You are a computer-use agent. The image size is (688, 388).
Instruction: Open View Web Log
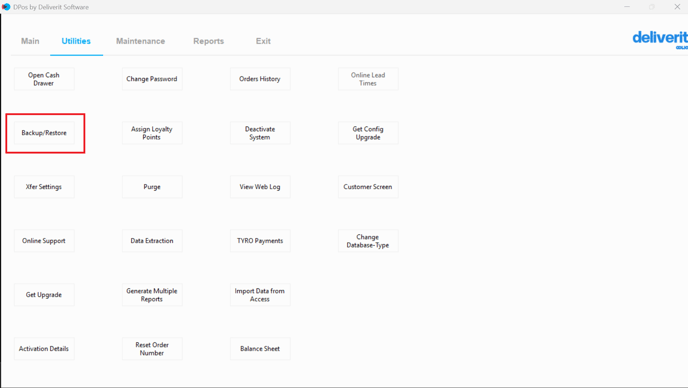[260, 187]
